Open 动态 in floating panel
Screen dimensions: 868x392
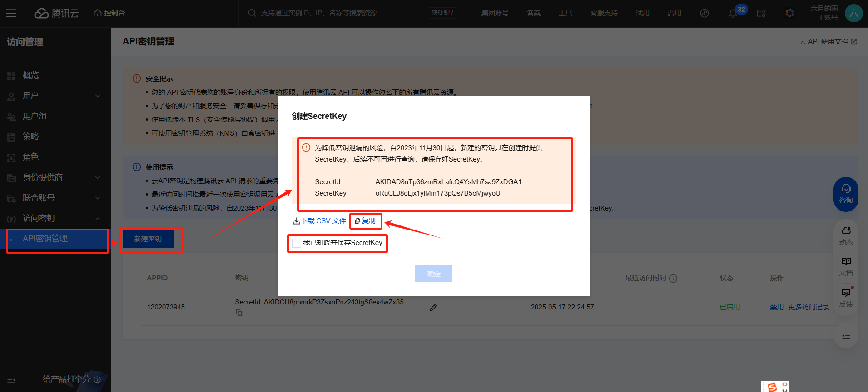tap(846, 236)
